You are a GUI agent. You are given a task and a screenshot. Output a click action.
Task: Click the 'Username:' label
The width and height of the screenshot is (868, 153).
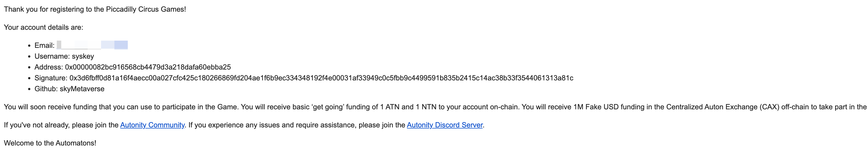[52, 56]
